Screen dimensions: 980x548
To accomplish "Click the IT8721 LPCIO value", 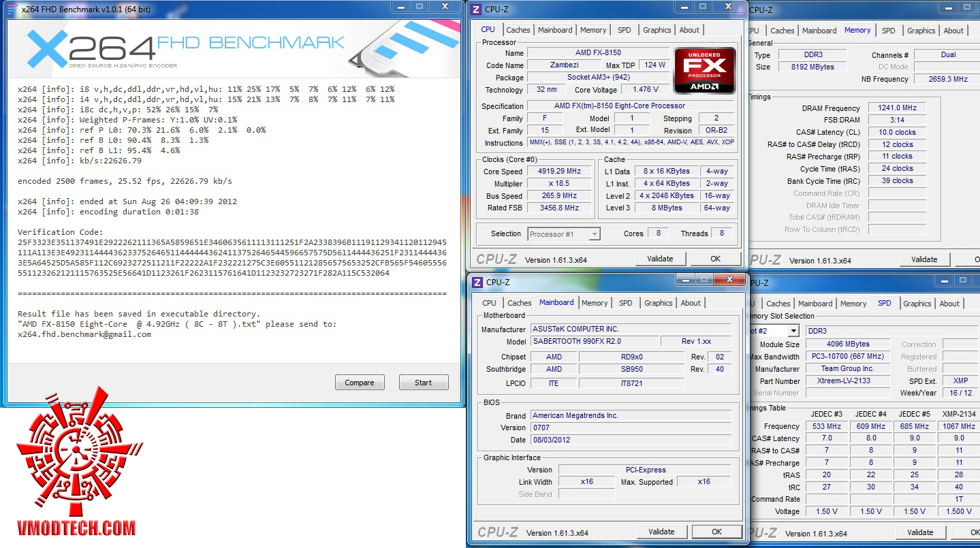I will click(x=631, y=384).
